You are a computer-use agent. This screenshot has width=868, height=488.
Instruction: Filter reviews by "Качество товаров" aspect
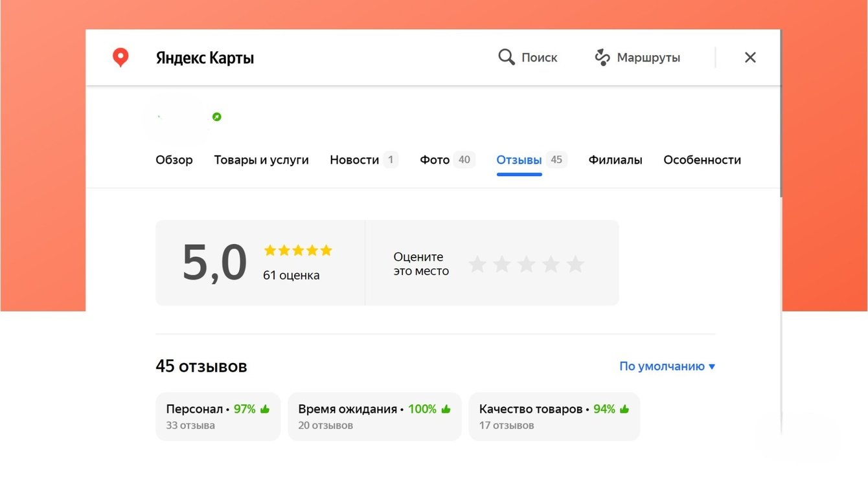point(554,416)
